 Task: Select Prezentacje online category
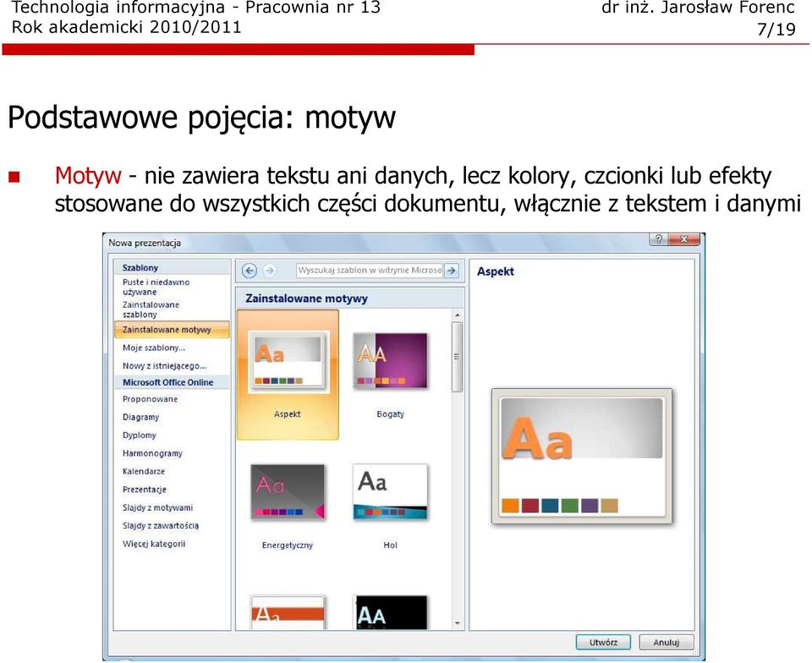click(145, 490)
